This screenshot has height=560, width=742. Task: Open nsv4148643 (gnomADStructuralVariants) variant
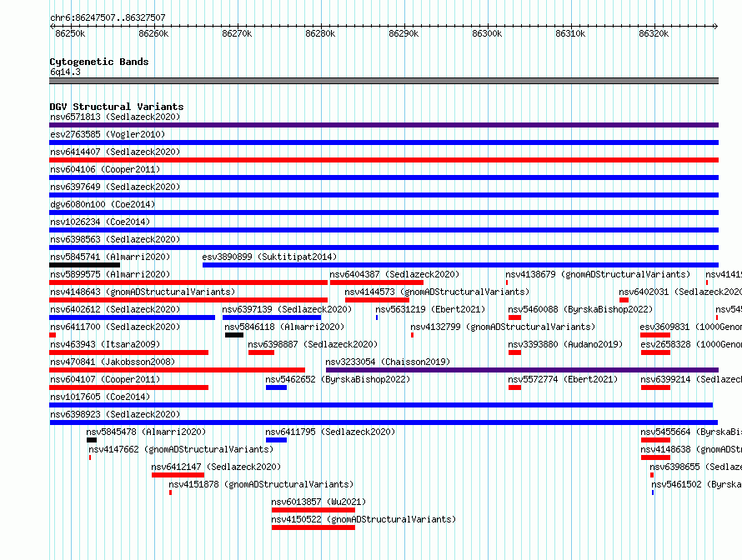143,292
